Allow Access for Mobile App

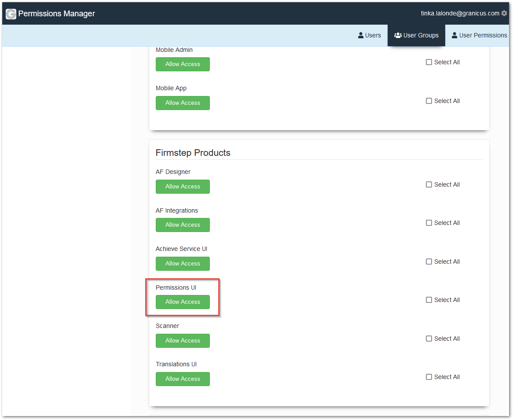coord(183,103)
